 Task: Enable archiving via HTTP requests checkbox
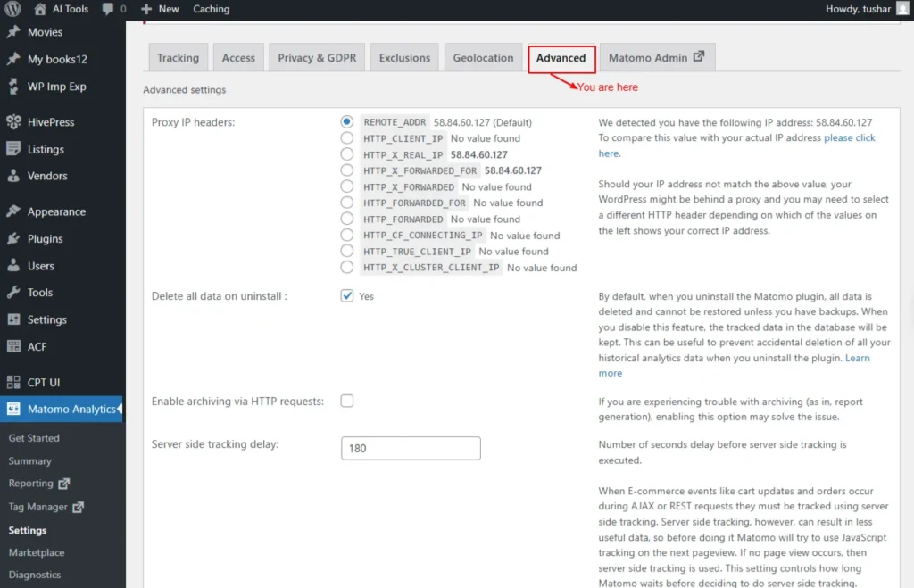pos(347,402)
